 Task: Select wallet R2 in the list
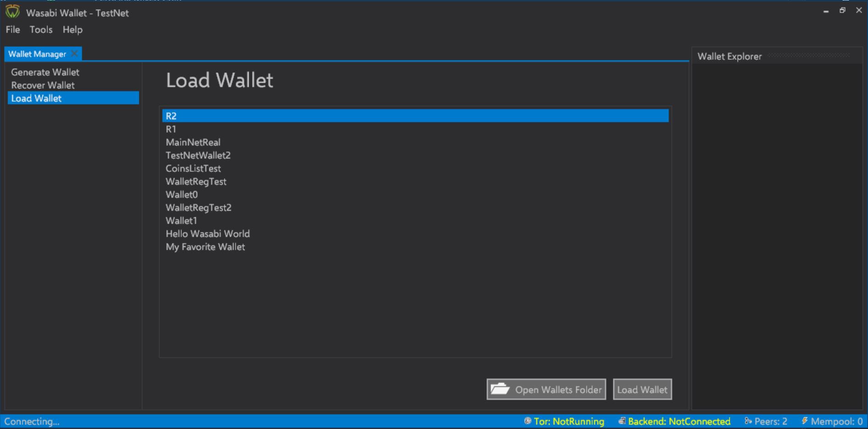pyautogui.click(x=415, y=115)
